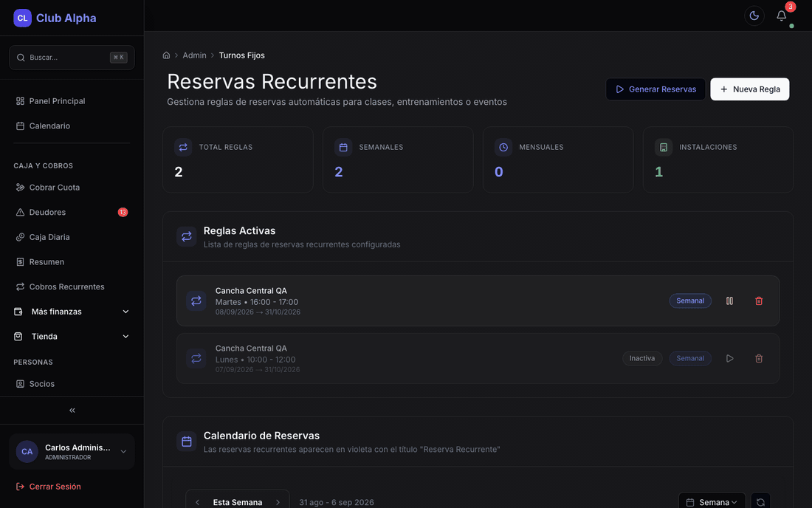Click Deudores 13 badge
812x508 pixels.
[x=123, y=213]
